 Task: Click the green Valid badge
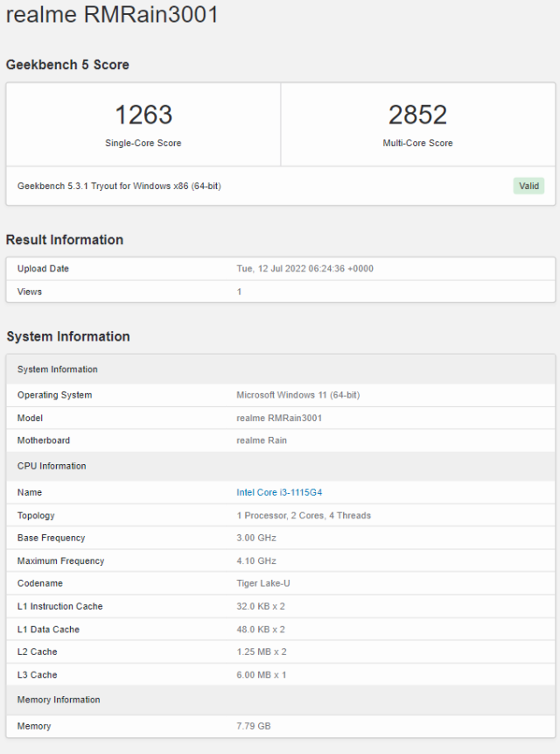tap(528, 186)
